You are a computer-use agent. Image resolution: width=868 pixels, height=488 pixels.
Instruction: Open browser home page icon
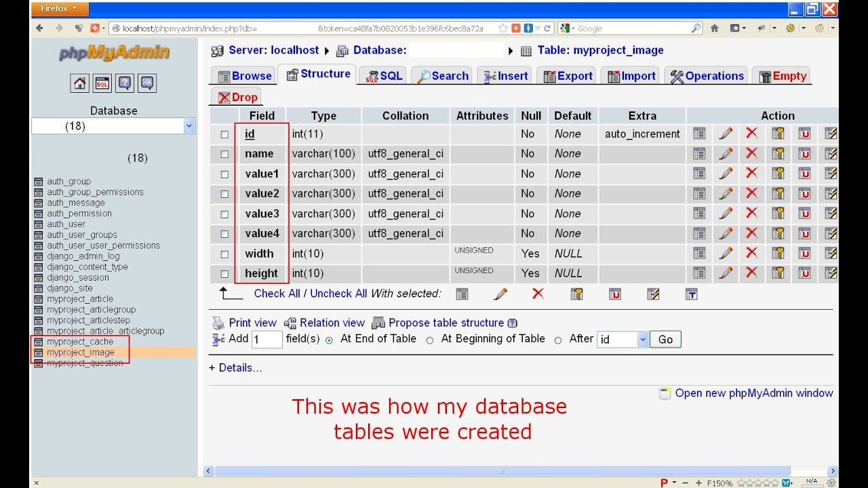pyautogui.click(x=714, y=28)
